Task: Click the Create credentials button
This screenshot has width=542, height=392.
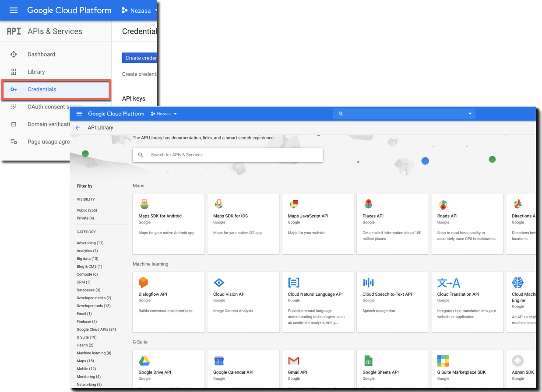Action: (140, 58)
